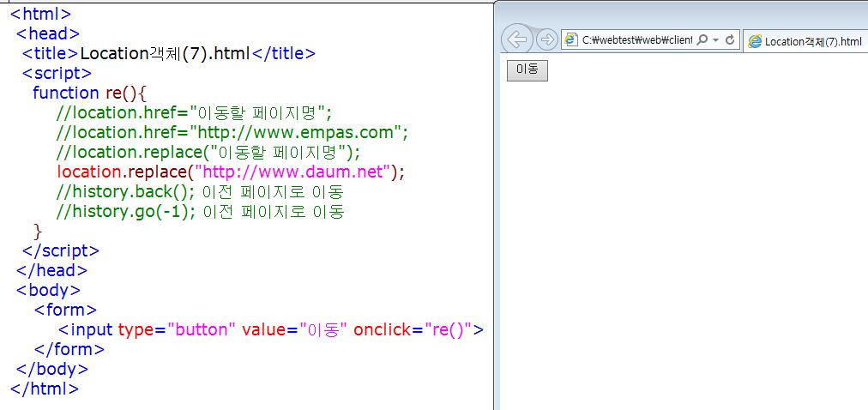Click the input type="button" code line
The width and height of the screenshot is (868, 410).
click(x=271, y=329)
